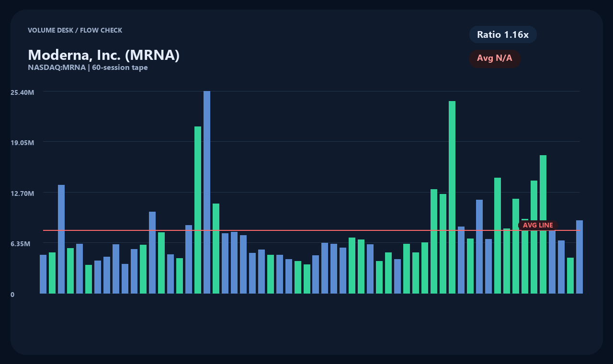
Task: Click the 0 axis label
Action: 12,295
